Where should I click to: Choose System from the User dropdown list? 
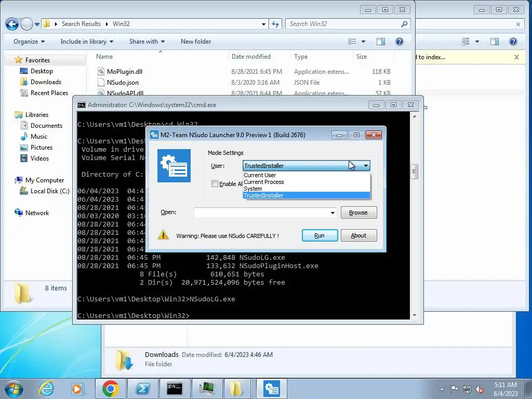point(307,189)
